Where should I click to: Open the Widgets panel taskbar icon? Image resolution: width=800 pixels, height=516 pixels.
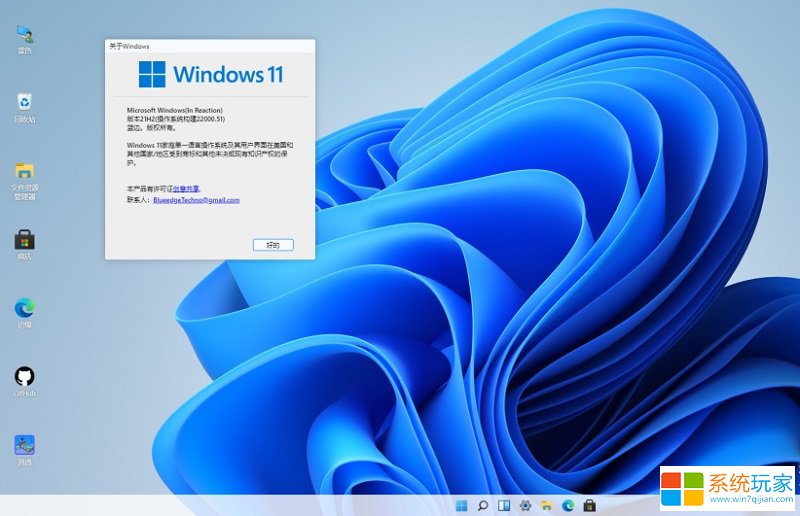click(504, 505)
